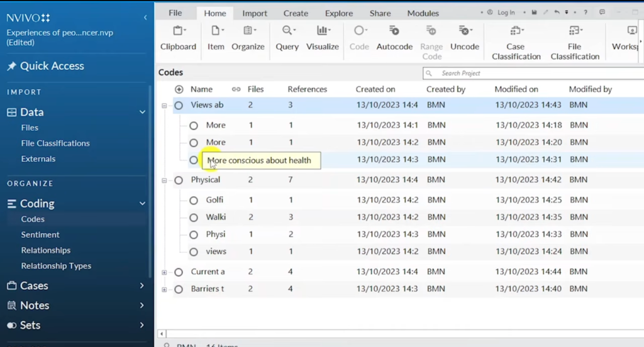The image size is (644, 347).
Task: Open File Classifications in sidebar
Action: click(x=55, y=143)
